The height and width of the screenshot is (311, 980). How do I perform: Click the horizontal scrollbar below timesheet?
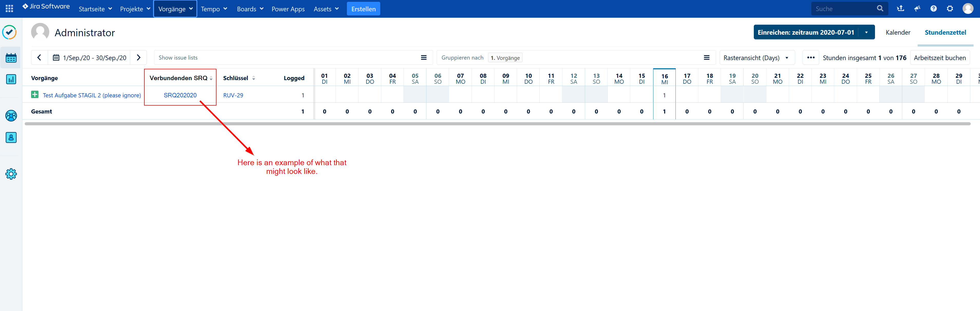[x=494, y=124]
